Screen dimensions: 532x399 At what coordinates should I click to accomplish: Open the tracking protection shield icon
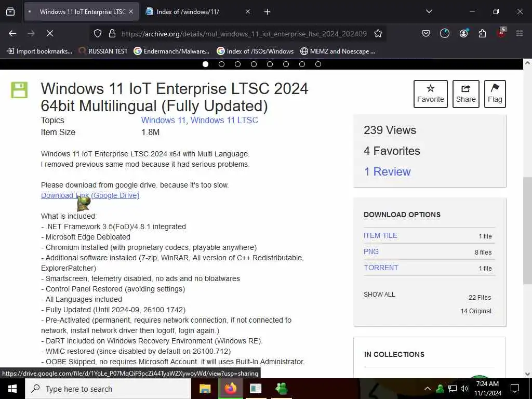(x=98, y=33)
